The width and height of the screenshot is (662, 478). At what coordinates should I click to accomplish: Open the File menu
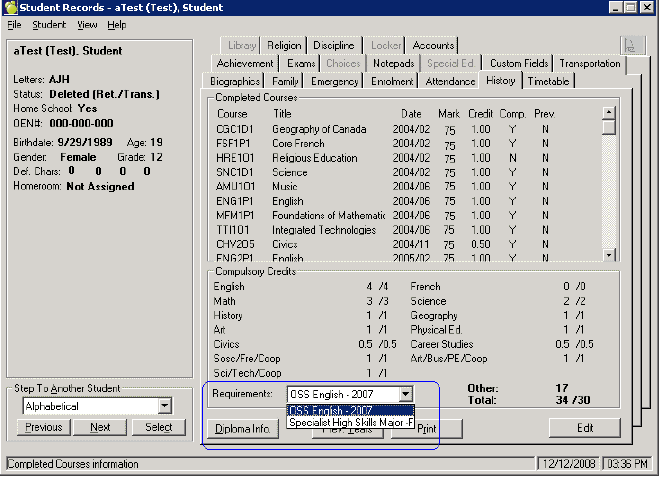tap(14, 24)
